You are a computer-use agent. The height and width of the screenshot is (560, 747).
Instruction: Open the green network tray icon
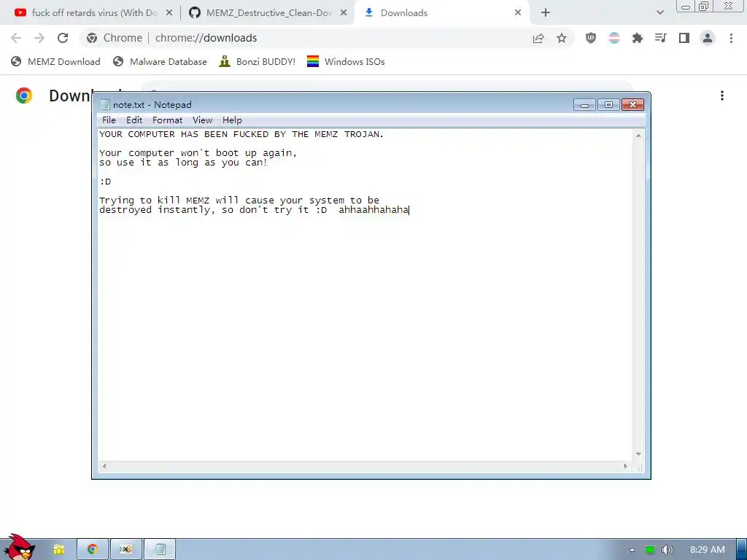(650, 550)
